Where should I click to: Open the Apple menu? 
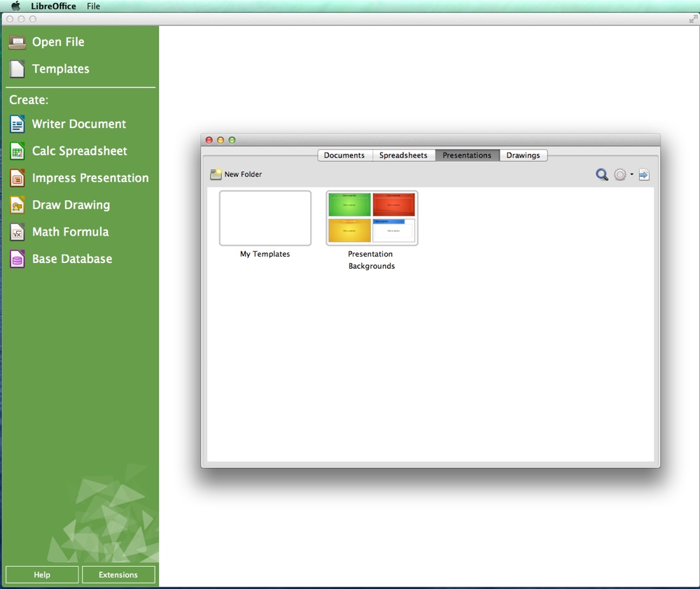(15, 6)
